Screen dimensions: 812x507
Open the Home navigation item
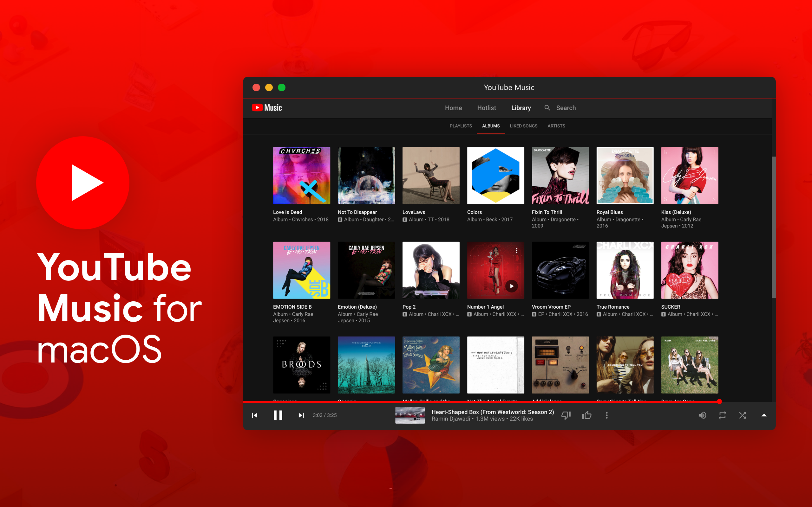click(x=453, y=107)
